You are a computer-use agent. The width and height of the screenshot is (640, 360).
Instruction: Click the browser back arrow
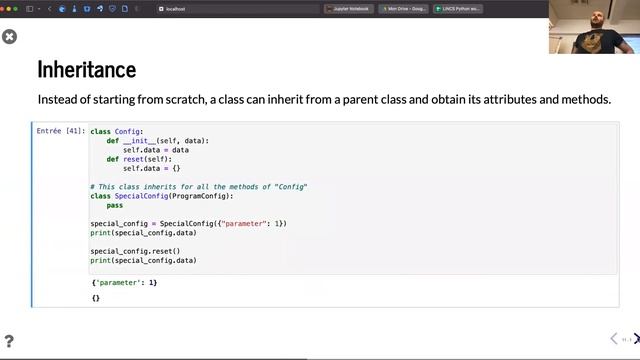click(49, 9)
